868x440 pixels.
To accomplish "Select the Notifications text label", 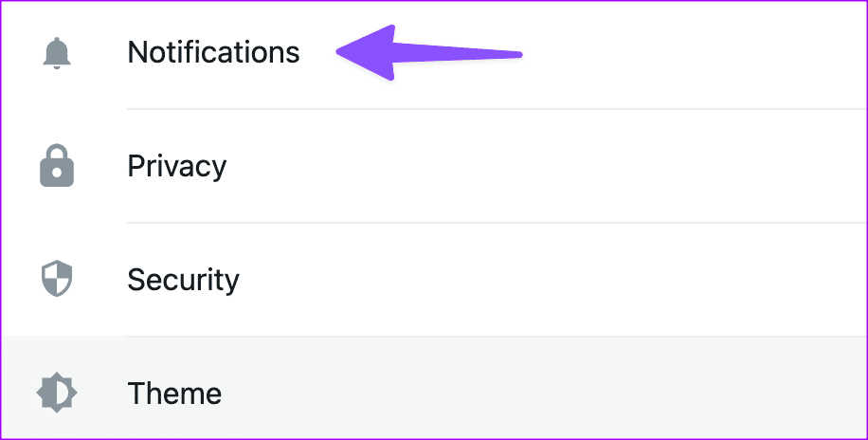I will tap(213, 52).
